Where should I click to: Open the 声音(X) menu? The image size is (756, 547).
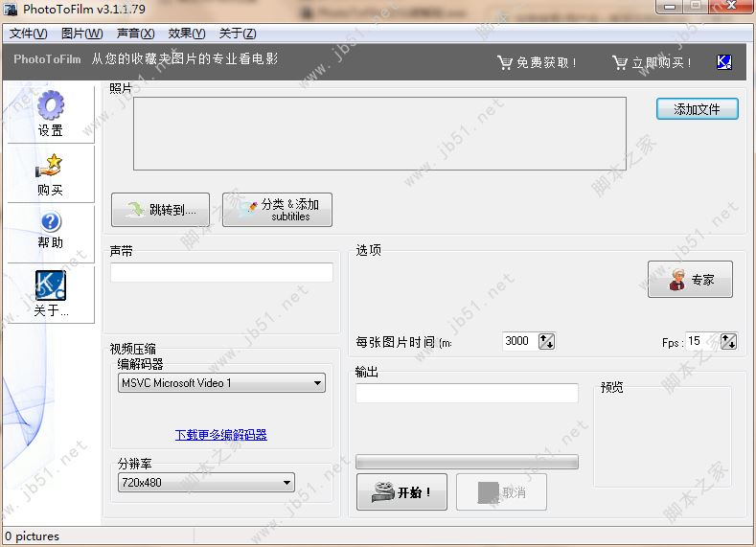135,34
